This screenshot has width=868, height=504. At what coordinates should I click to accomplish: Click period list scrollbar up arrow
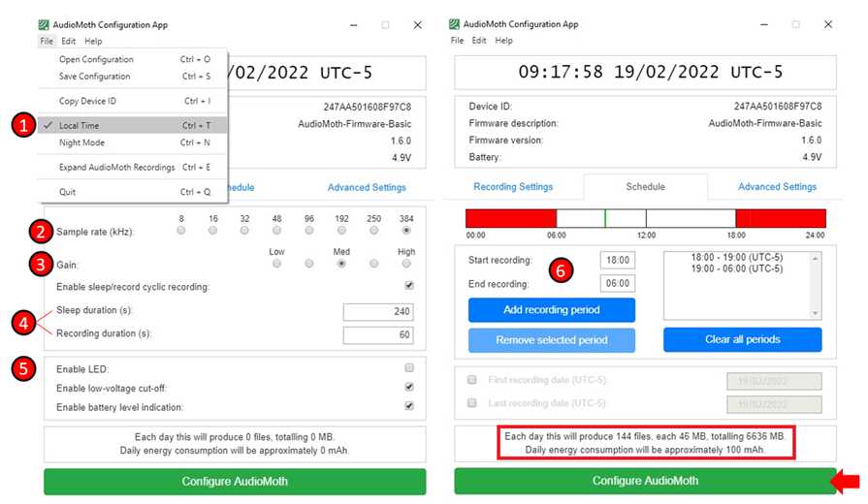[x=815, y=259]
